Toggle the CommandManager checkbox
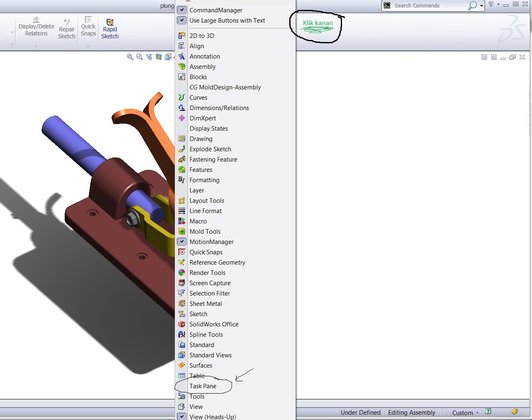532x420 pixels. 181,9
